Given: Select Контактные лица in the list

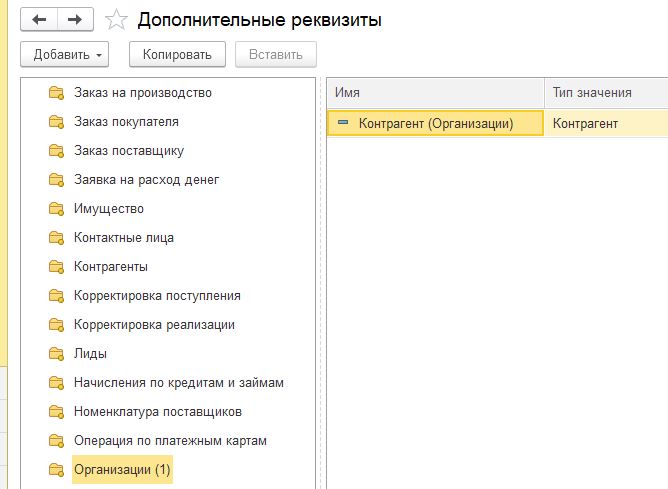Looking at the screenshot, I should (124, 238).
